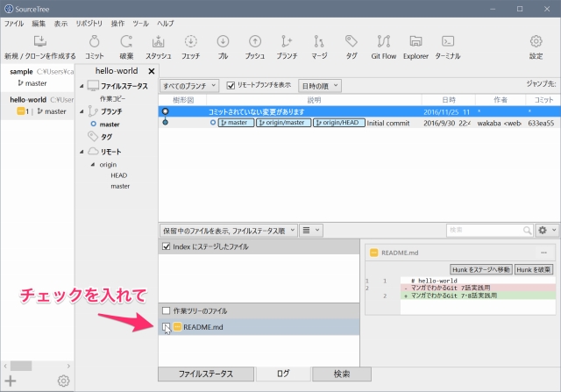Image resolution: width=561 pixels, height=392 pixels.
Task: Click the Pull (プル) toolbar icon
Action: point(223,46)
